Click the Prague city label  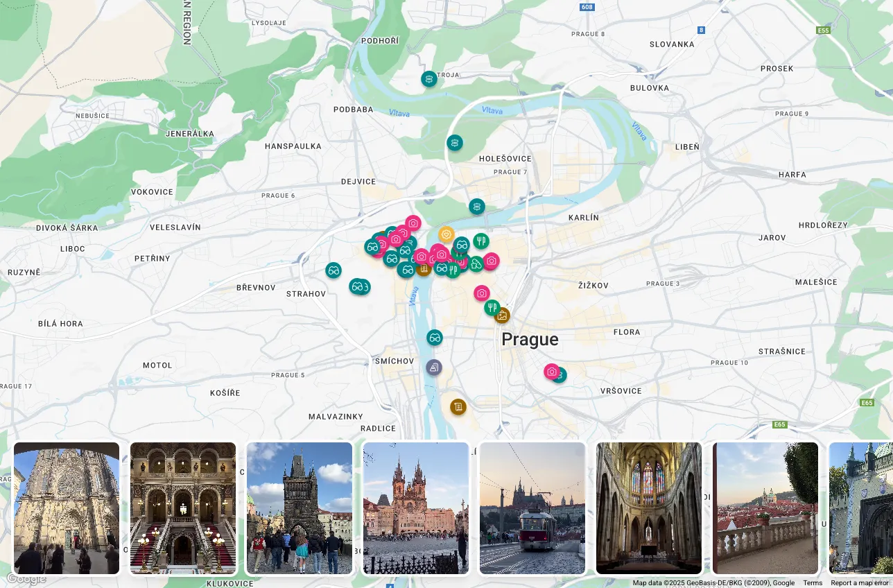[530, 339]
